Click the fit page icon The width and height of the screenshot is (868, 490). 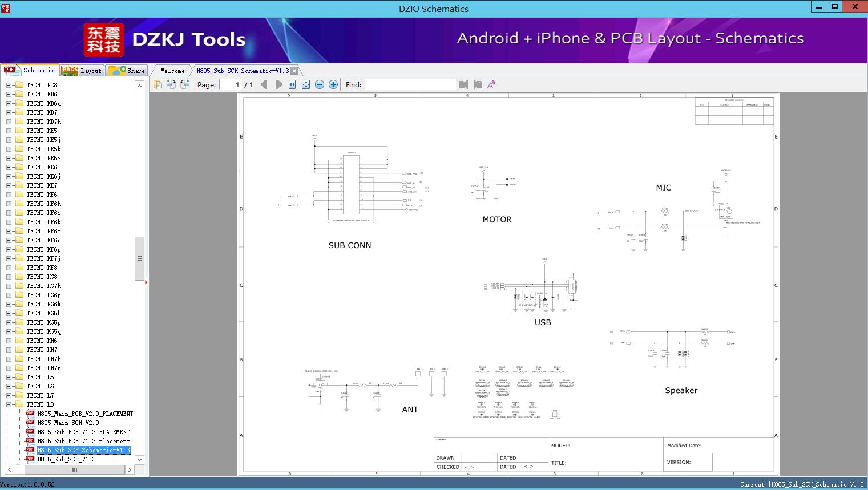pyautogui.click(x=306, y=84)
